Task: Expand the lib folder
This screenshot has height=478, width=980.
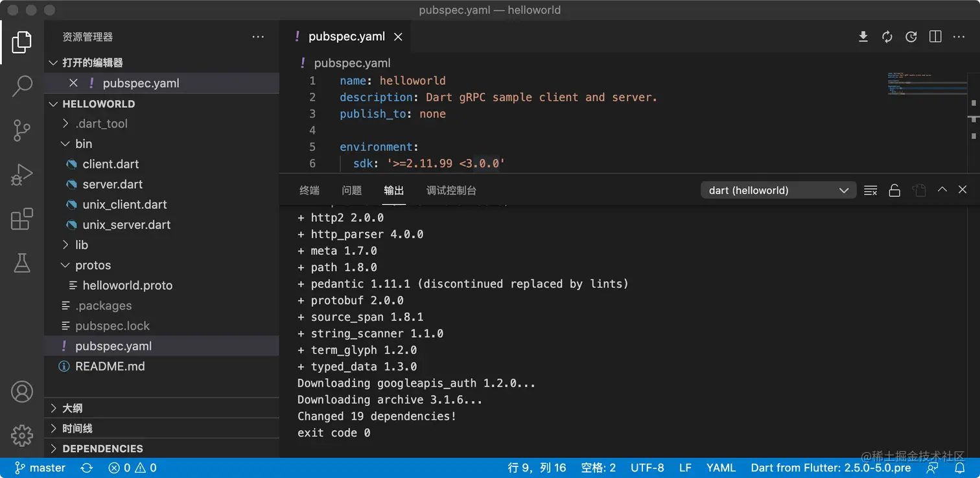Action: tap(162, 245)
